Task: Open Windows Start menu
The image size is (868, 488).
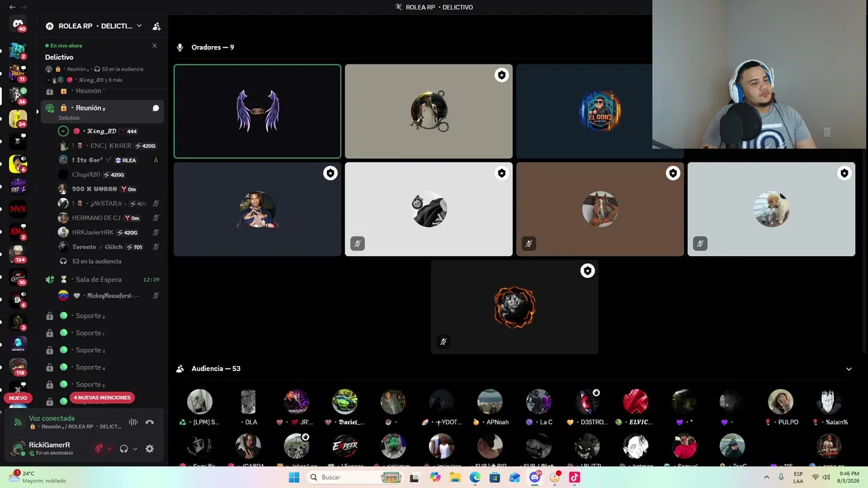Action: [x=294, y=477]
